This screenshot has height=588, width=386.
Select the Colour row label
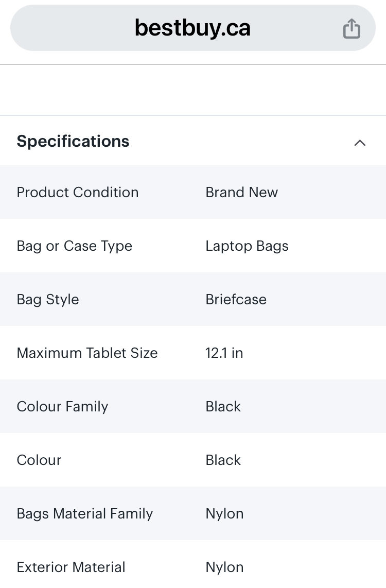tap(39, 460)
